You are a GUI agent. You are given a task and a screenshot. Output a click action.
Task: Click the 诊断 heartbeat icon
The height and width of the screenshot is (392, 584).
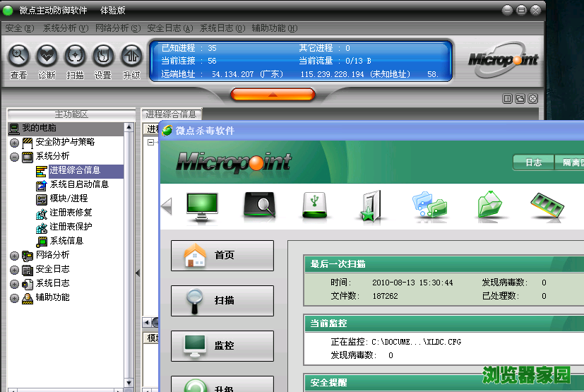[x=47, y=55]
